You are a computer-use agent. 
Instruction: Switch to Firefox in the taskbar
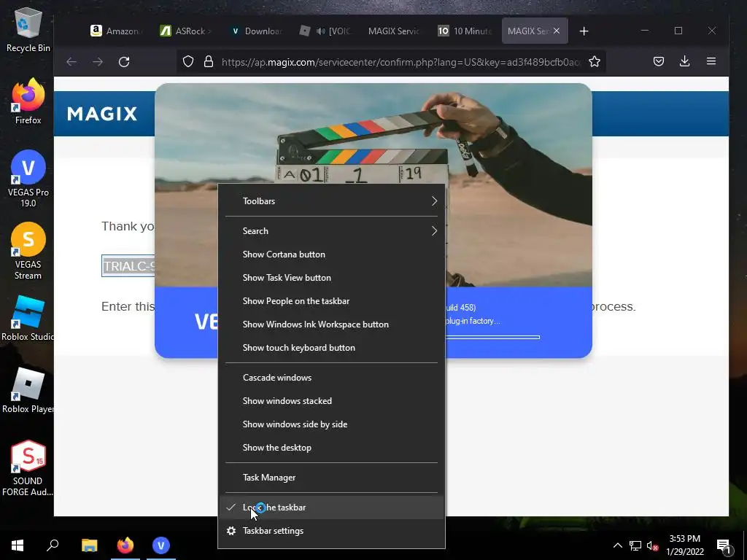point(125,545)
